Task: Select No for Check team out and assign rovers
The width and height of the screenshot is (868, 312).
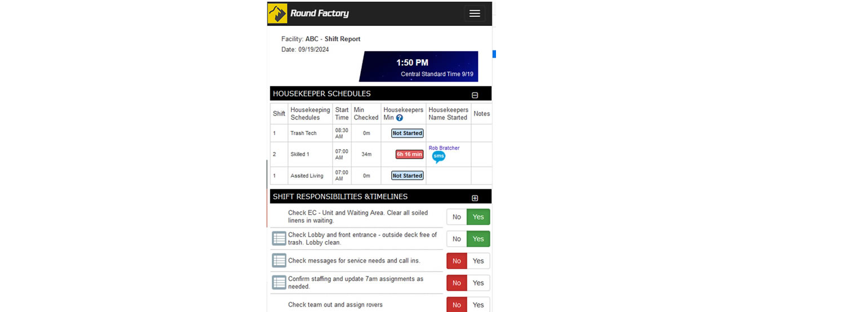Action: [x=457, y=305]
